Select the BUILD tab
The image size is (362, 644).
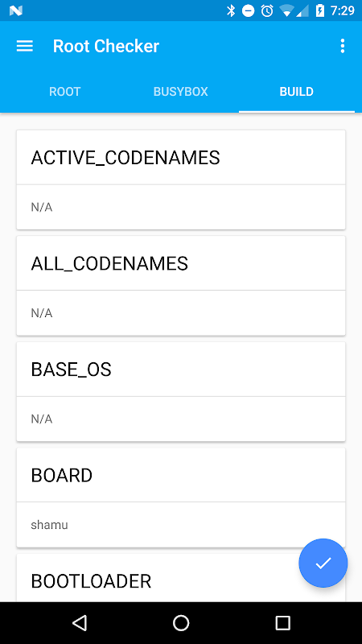pyautogui.click(x=296, y=91)
